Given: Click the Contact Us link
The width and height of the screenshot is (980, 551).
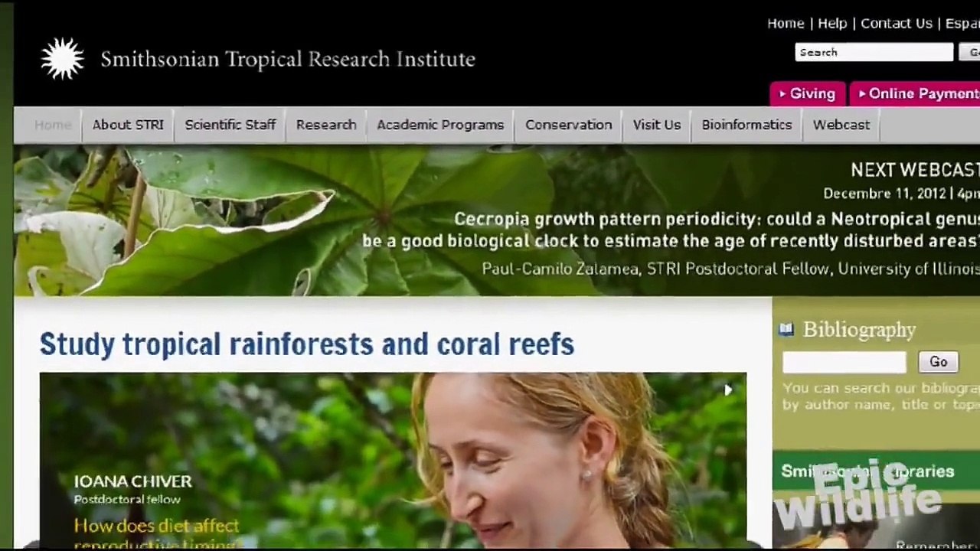Looking at the screenshot, I should point(897,24).
